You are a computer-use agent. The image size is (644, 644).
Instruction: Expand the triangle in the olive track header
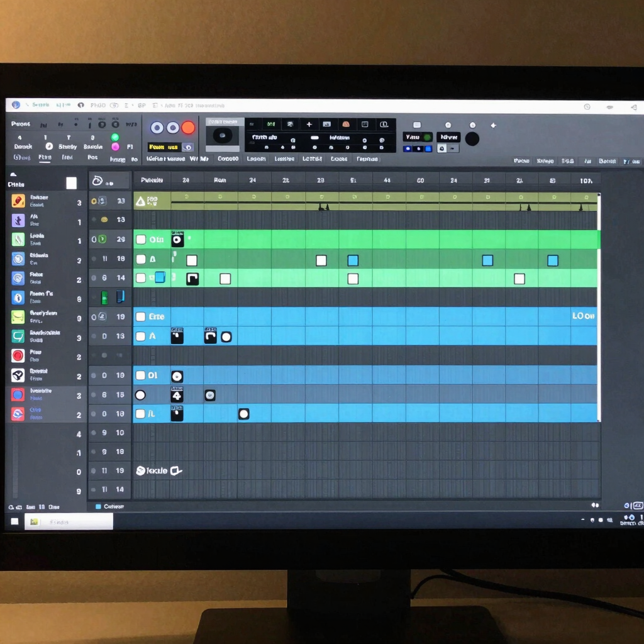tap(140, 201)
